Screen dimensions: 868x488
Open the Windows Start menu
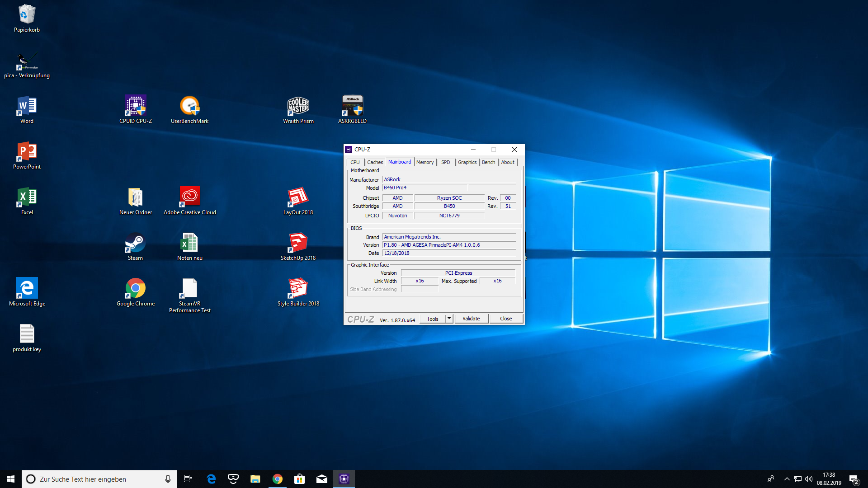coord(11,479)
